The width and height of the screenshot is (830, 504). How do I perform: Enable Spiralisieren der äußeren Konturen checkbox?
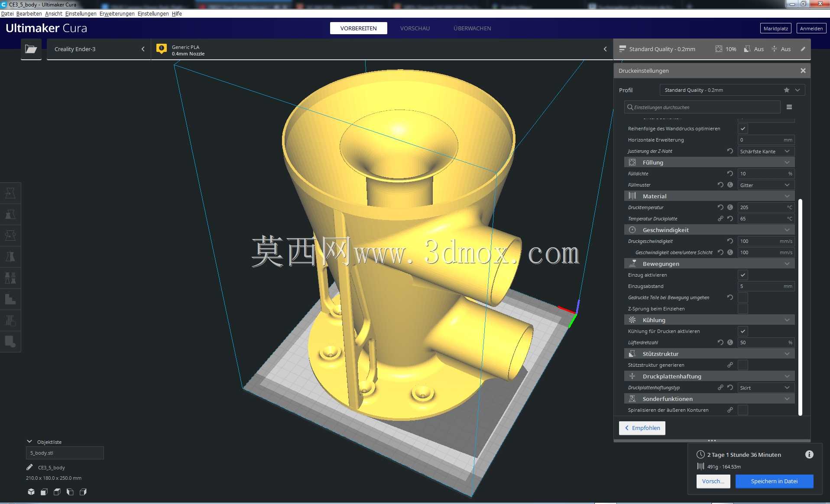pos(743,410)
